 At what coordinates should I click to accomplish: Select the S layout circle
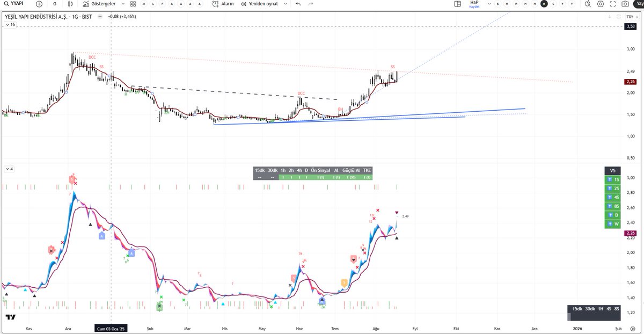point(553,4)
